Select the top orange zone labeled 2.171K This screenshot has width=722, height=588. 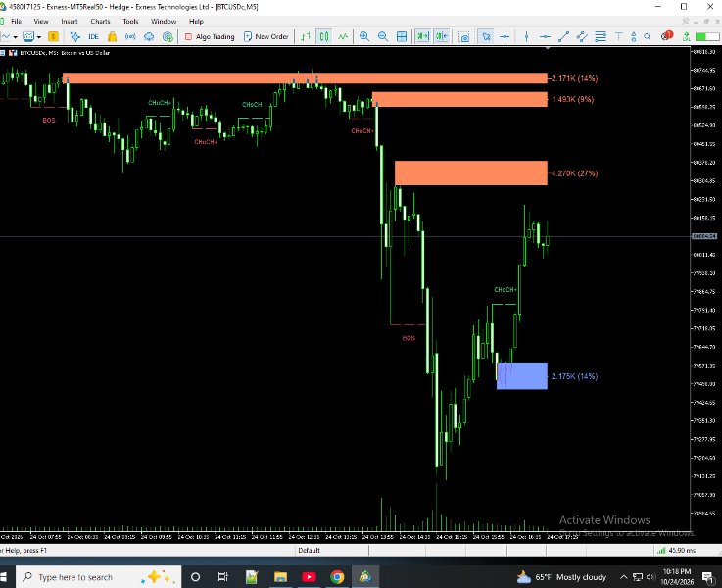(305, 78)
